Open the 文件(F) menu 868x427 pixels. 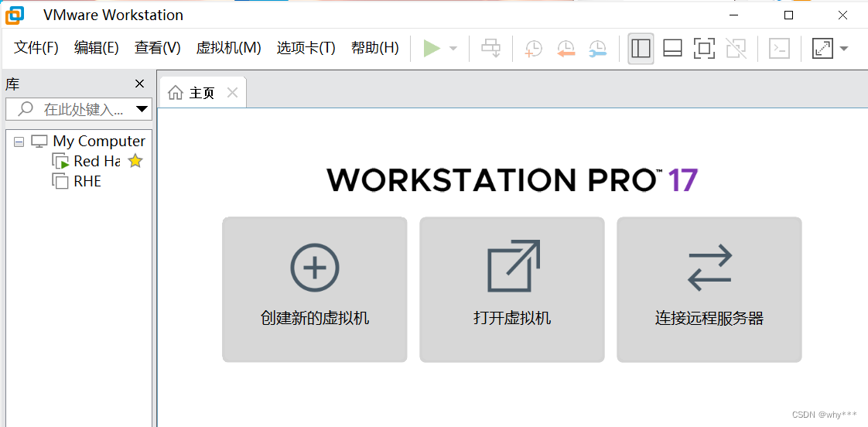coord(36,48)
